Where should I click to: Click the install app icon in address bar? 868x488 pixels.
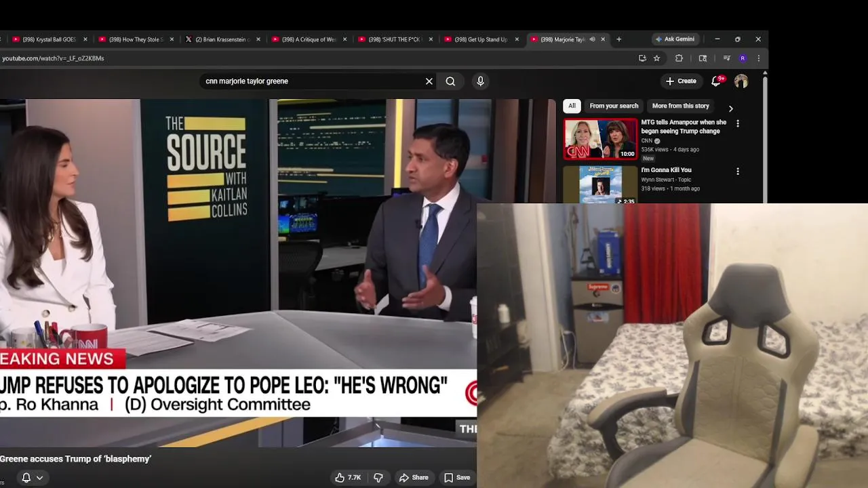click(x=642, y=58)
